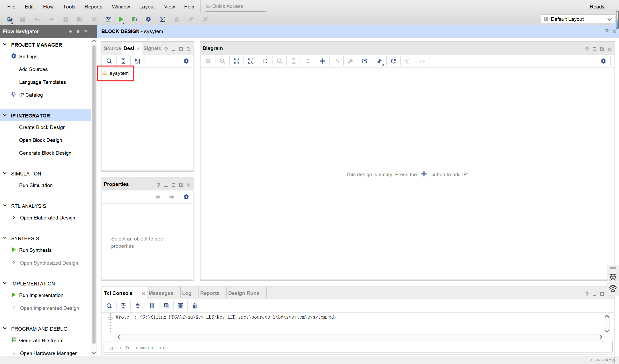
Task: Clear the Tcl Console with trash icon
Action: 195,306
